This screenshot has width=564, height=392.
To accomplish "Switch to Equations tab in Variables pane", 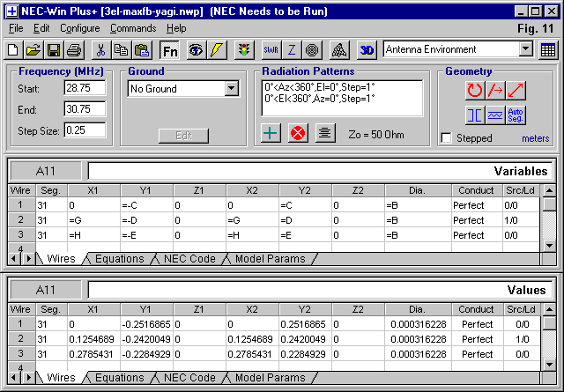I will [119, 259].
